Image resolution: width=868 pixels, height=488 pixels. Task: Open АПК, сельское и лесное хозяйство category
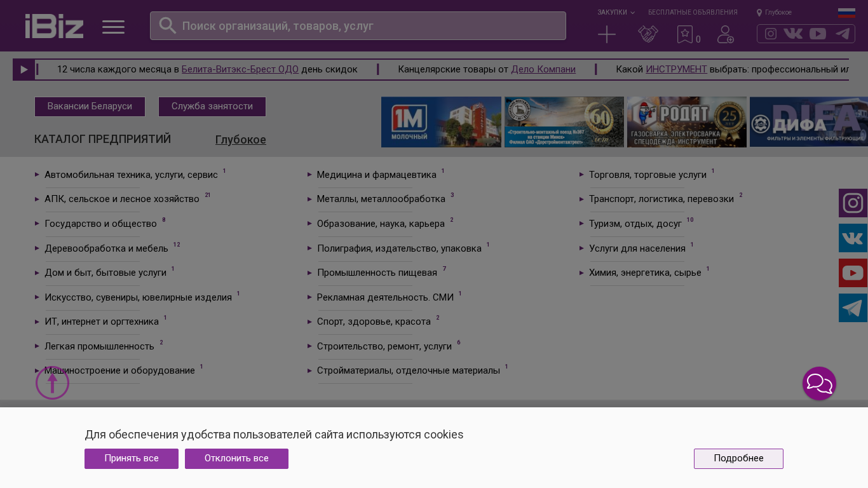point(122,199)
